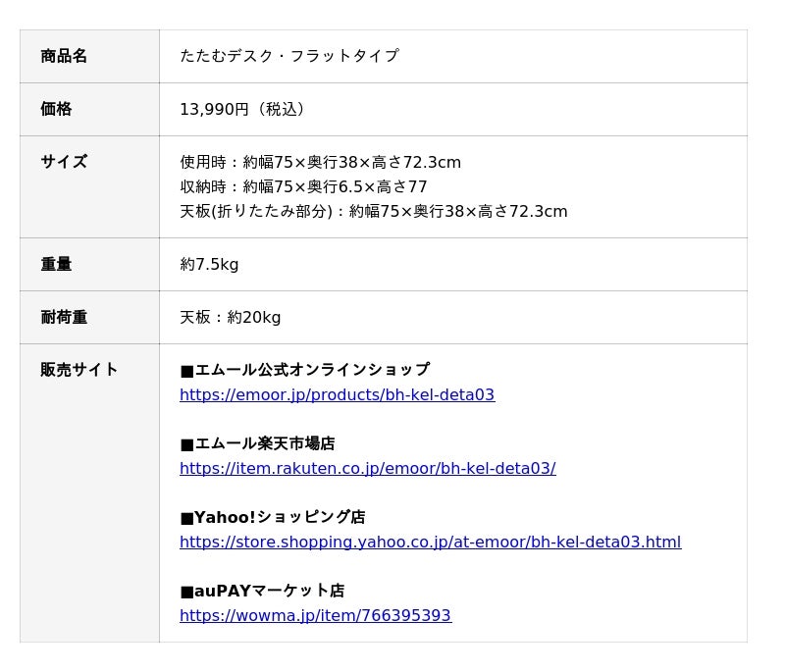Click the エムール楽天市場店 heading

pos(257,443)
